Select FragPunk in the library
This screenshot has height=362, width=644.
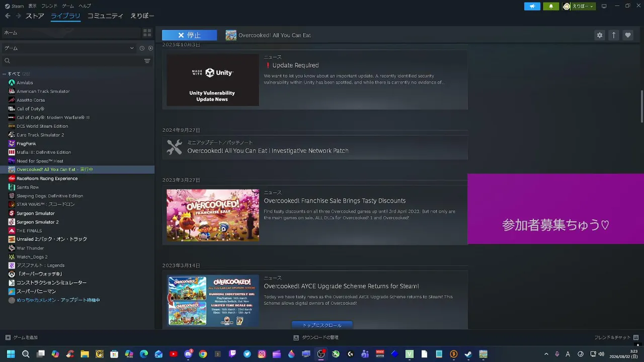[26, 144]
